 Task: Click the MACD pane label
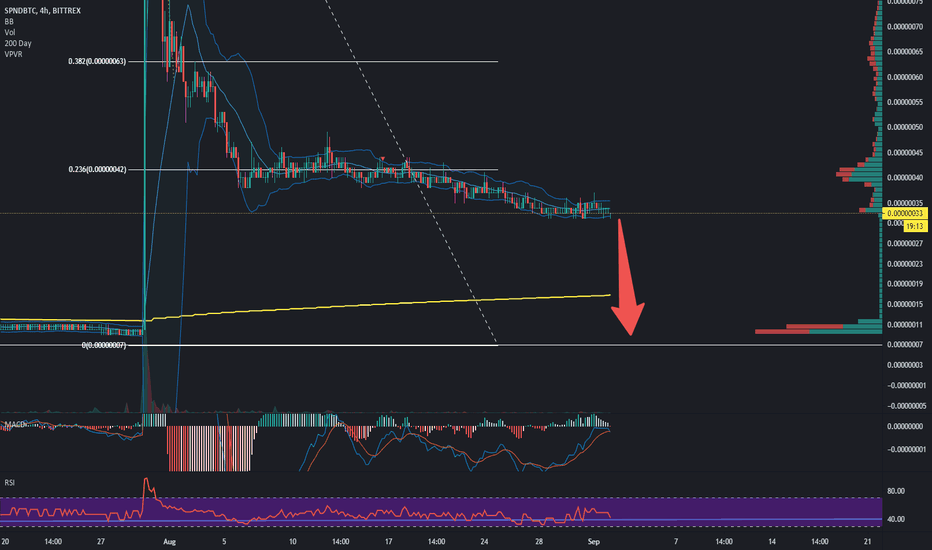coord(15,424)
